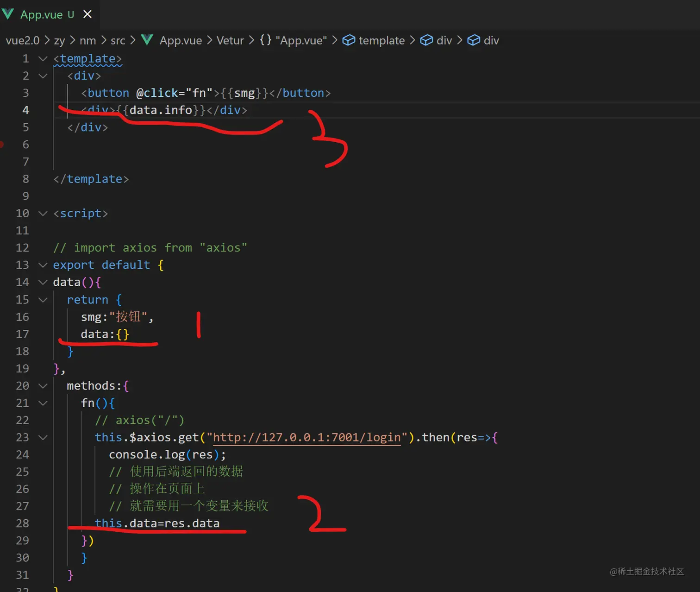Close the App.vue editor tab
700x592 pixels.
click(x=87, y=15)
